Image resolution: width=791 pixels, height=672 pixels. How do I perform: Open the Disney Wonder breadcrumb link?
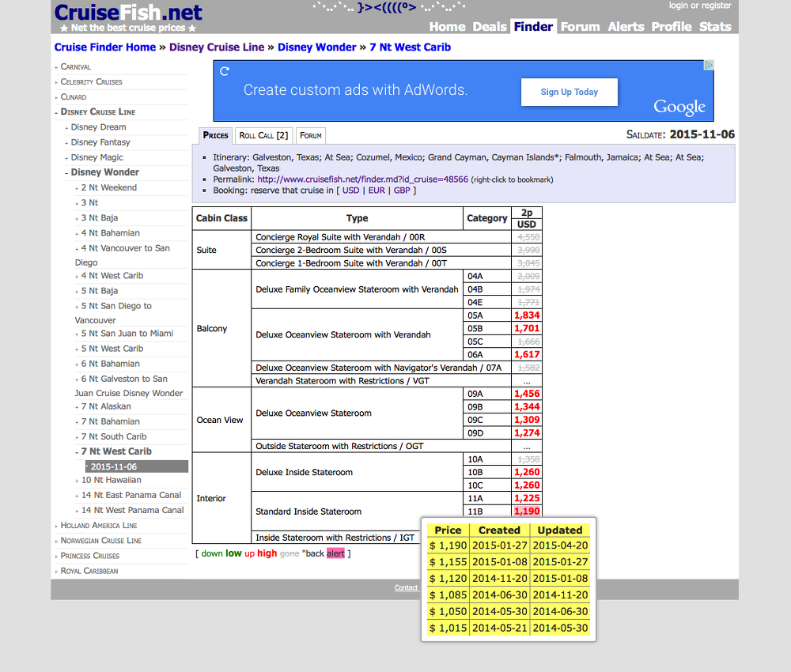tap(317, 47)
